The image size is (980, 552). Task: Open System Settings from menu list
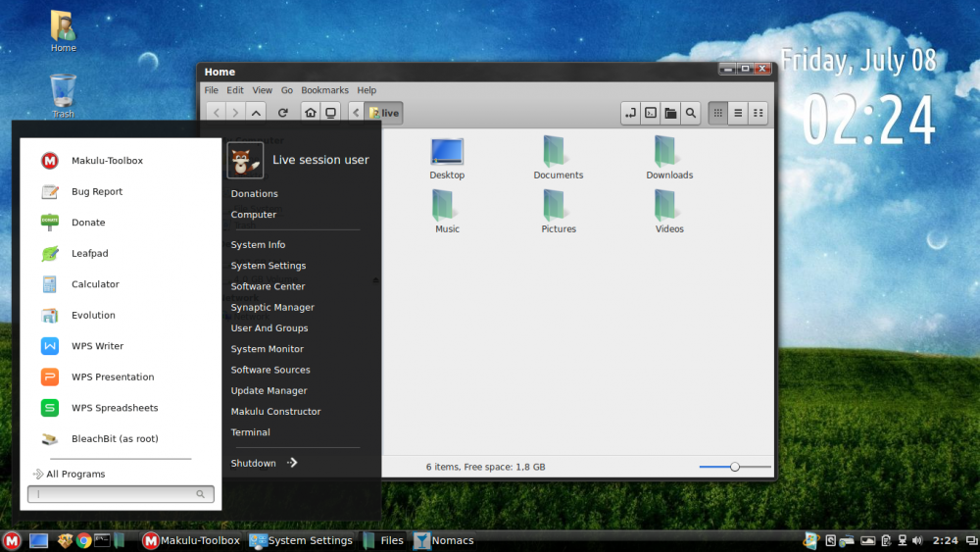(x=269, y=266)
